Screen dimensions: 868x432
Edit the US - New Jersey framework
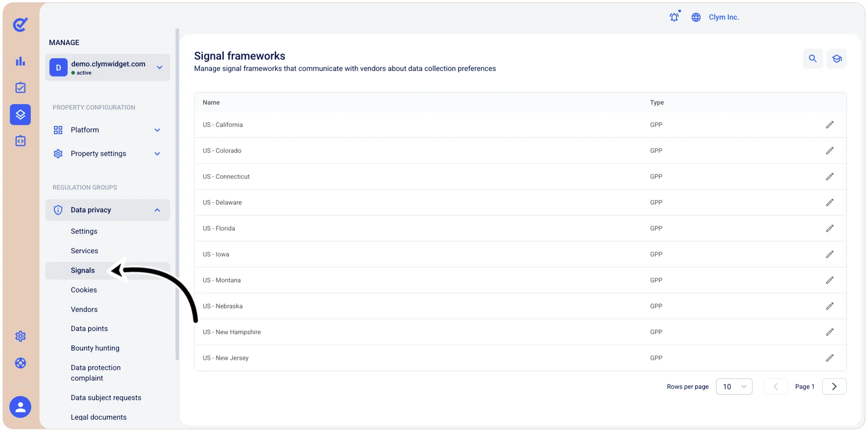click(830, 358)
